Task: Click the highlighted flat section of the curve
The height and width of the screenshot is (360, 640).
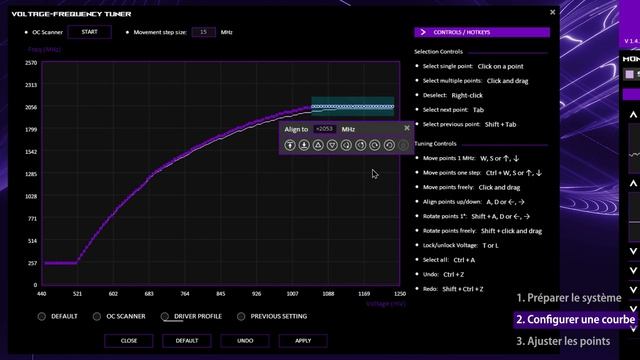Action: [353, 107]
